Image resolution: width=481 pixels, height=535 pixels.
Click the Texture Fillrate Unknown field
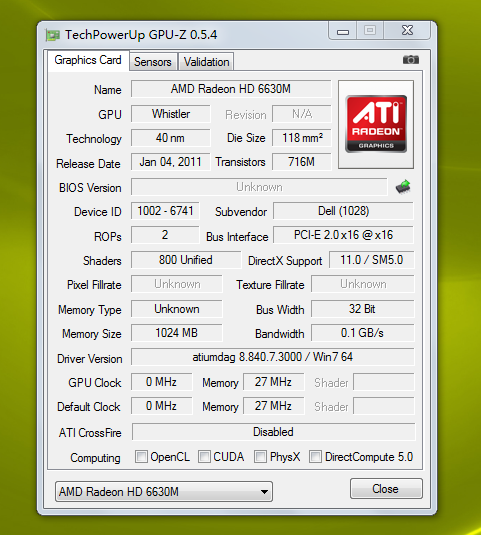(x=363, y=284)
